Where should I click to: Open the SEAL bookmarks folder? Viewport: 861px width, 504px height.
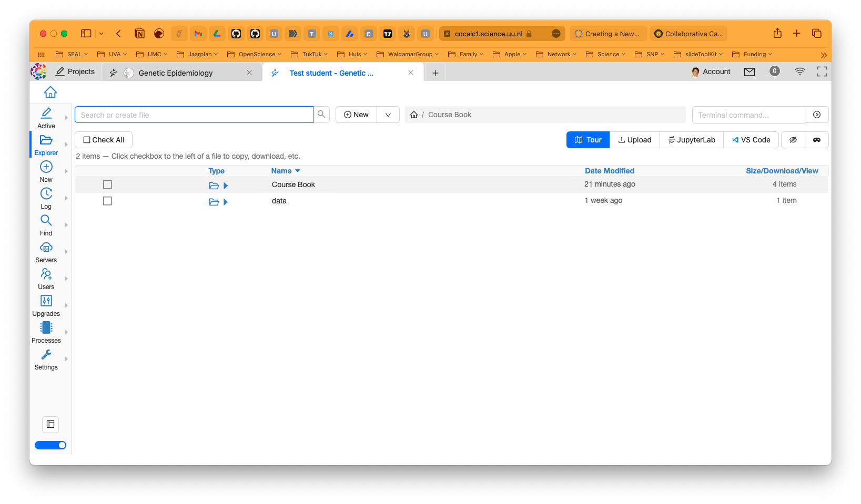72,54
